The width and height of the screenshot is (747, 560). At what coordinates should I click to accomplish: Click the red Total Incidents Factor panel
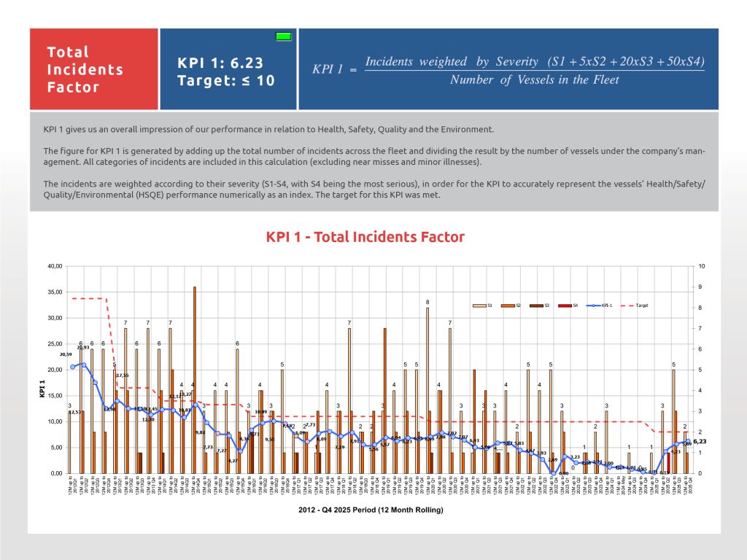coord(93,69)
